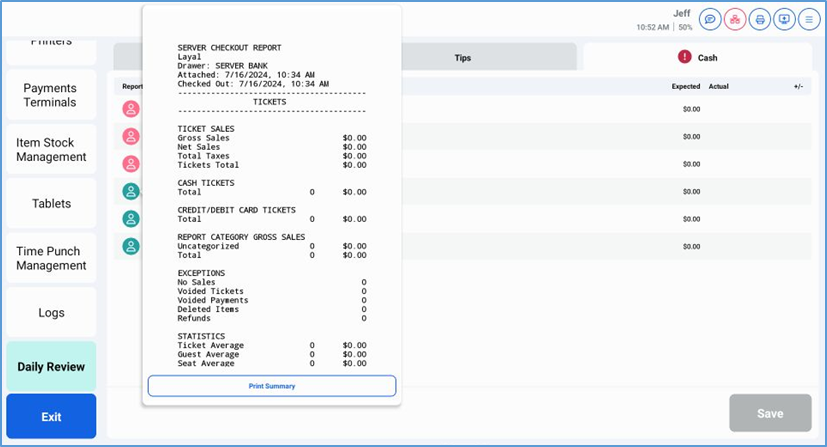The image size is (827, 447).
Task: Select the last teal user avatar
Action: coord(130,246)
